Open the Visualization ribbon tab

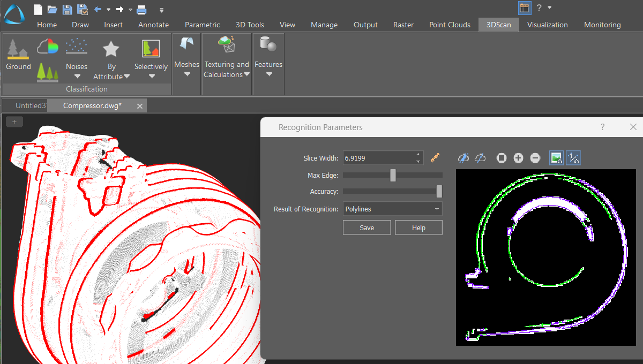point(547,25)
